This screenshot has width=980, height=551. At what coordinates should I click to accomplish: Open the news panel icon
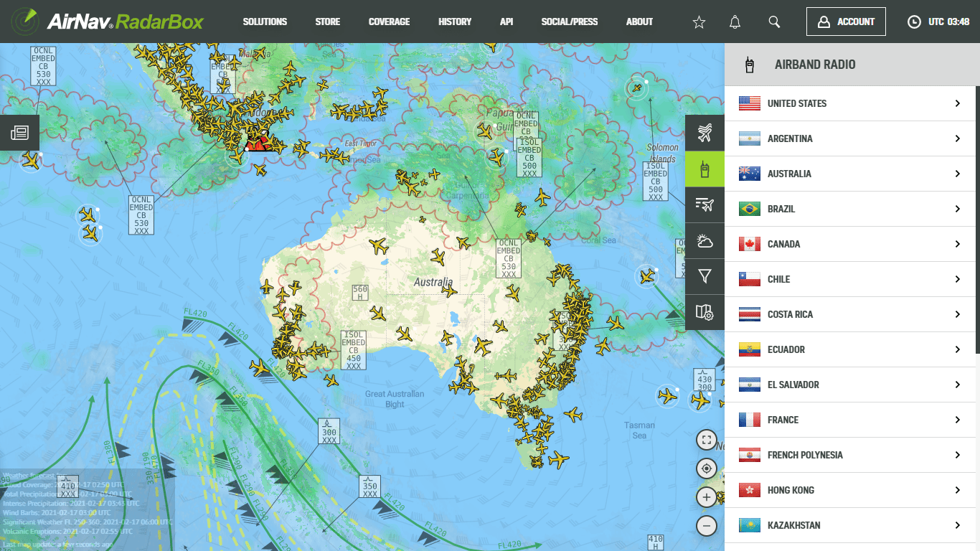(x=19, y=133)
